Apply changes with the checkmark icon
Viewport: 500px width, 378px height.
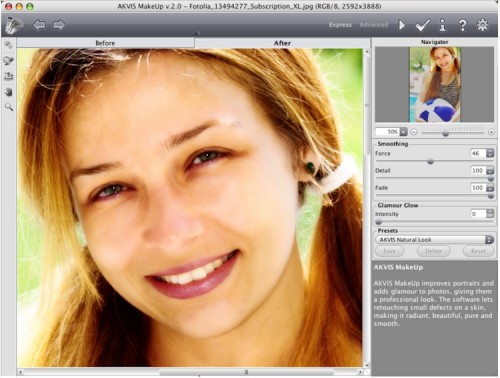(x=423, y=25)
